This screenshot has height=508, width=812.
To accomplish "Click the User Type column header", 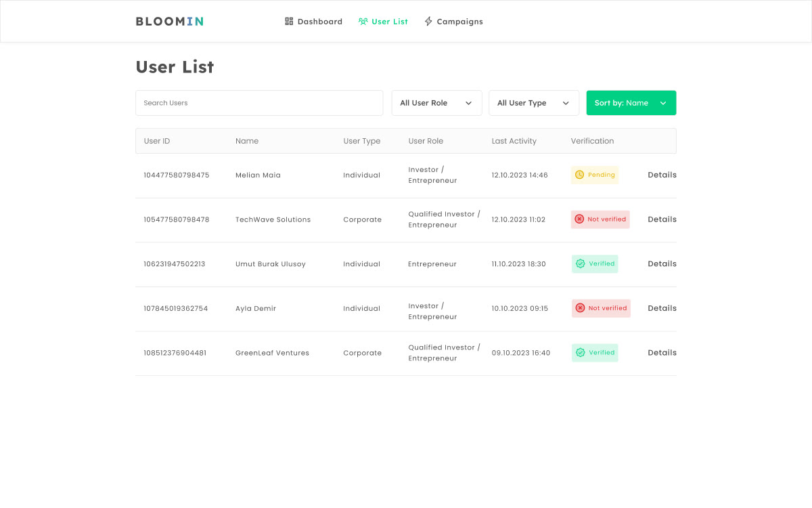I will click(x=362, y=141).
